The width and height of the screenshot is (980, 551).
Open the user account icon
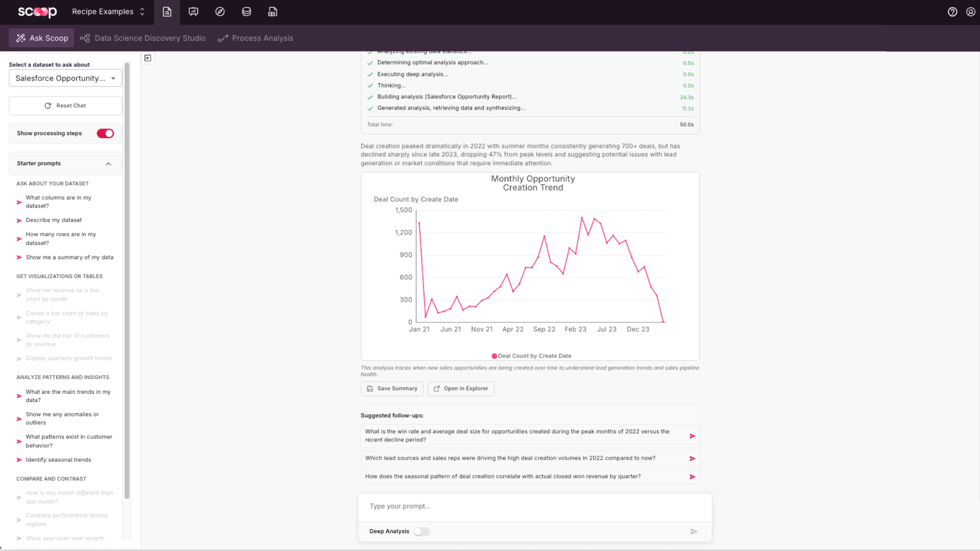coord(970,12)
